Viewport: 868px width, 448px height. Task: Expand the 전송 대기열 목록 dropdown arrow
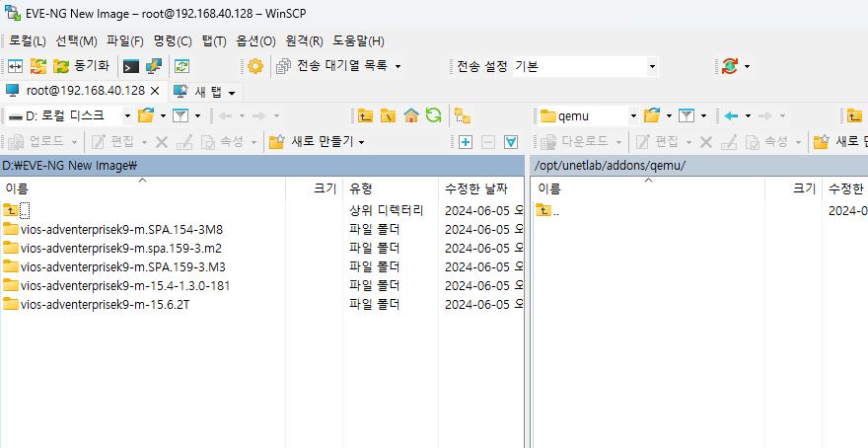398,67
